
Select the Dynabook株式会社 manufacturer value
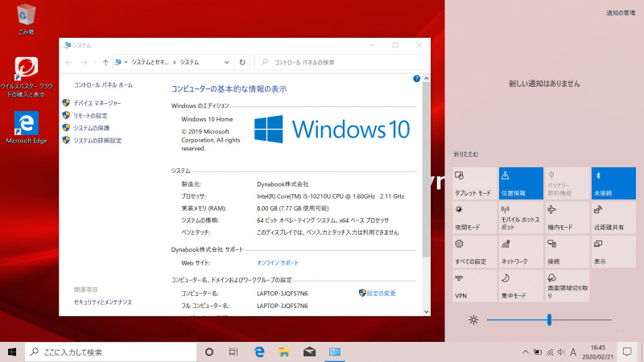[x=283, y=184]
